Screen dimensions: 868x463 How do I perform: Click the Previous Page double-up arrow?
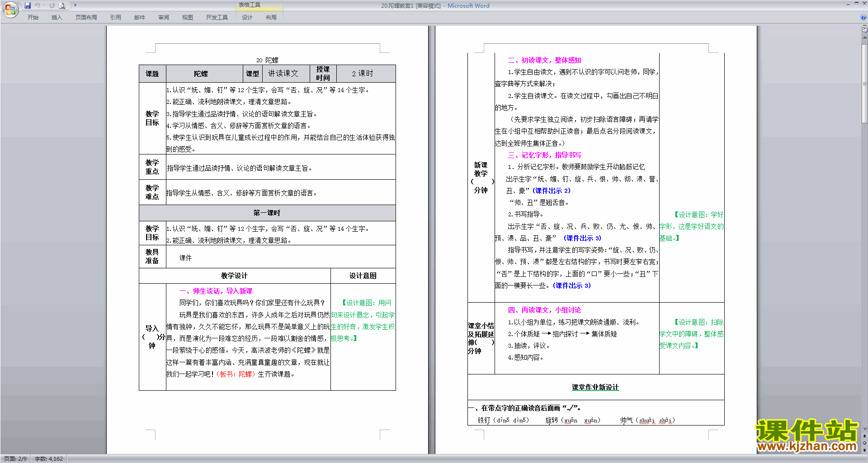pyautogui.click(x=865, y=436)
